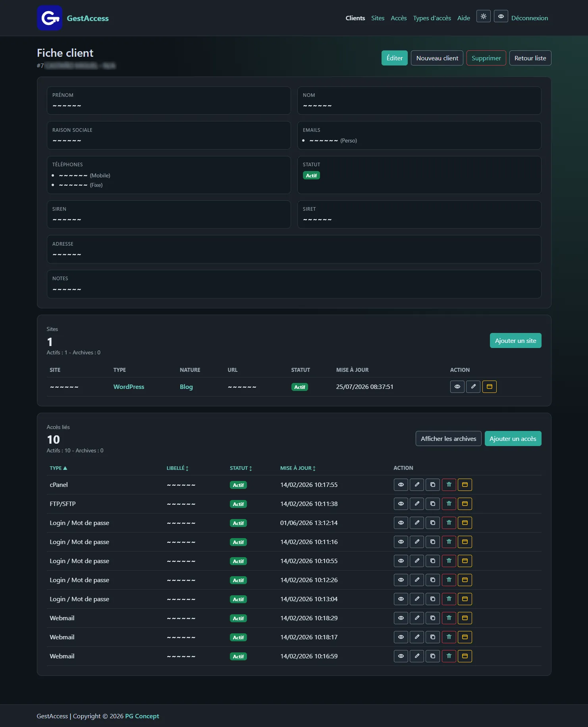Image resolution: width=588 pixels, height=727 pixels.
Task: Click the Éditer button
Action: 394,58
